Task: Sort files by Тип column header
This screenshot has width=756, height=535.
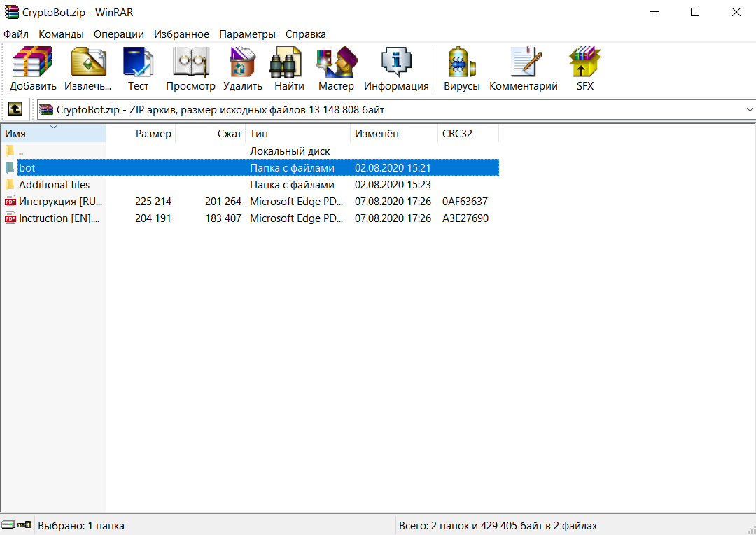Action: click(298, 134)
